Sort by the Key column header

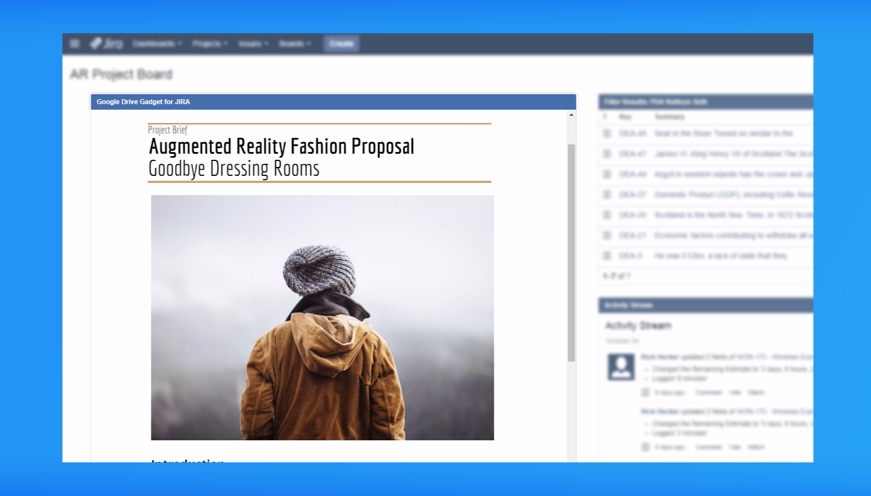point(625,117)
